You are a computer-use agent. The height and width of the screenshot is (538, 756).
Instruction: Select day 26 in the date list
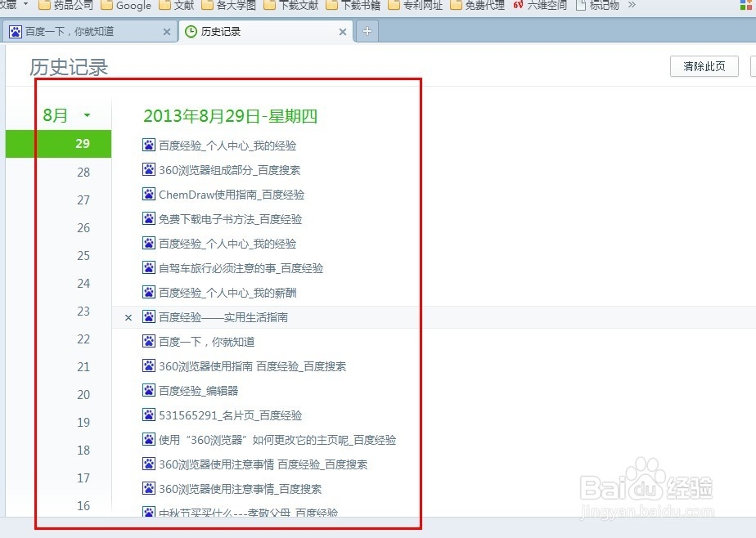coord(83,228)
